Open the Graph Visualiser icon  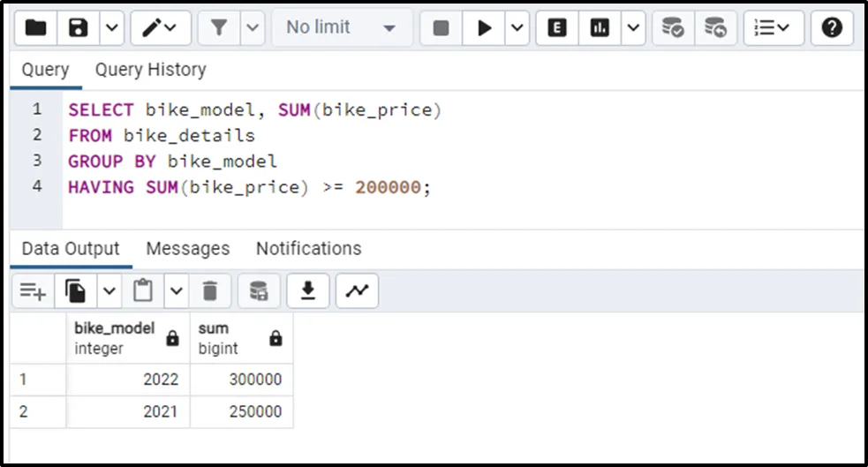coord(357,290)
